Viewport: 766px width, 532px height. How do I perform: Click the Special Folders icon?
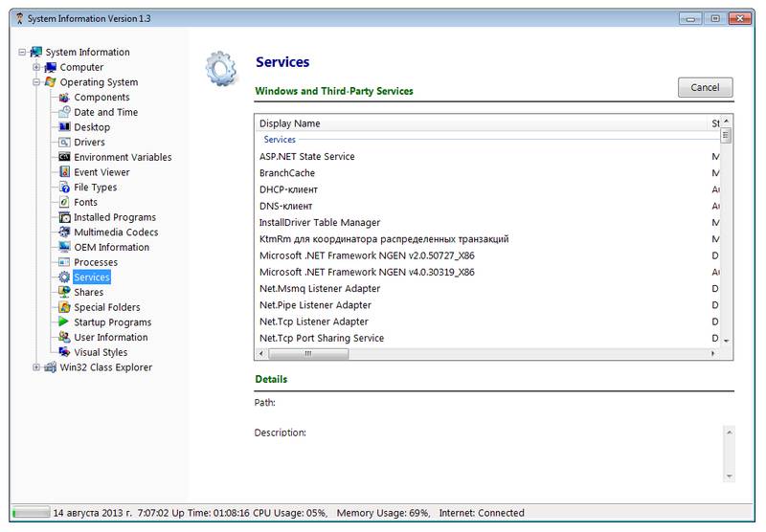64,307
